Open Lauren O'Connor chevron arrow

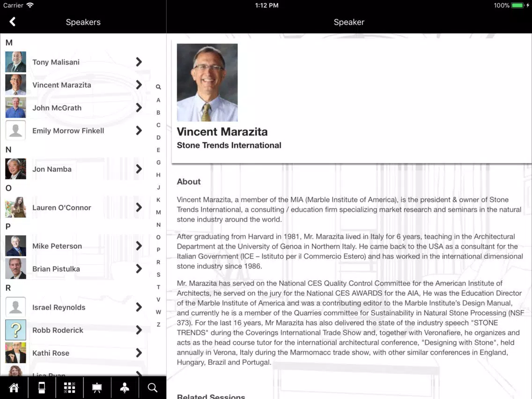point(139,207)
